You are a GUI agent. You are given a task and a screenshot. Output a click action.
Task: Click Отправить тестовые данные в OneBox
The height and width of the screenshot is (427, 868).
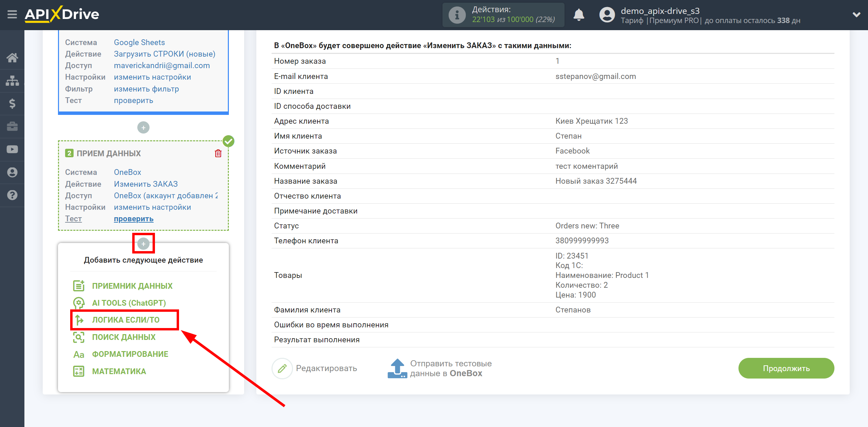click(x=451, y=368)
